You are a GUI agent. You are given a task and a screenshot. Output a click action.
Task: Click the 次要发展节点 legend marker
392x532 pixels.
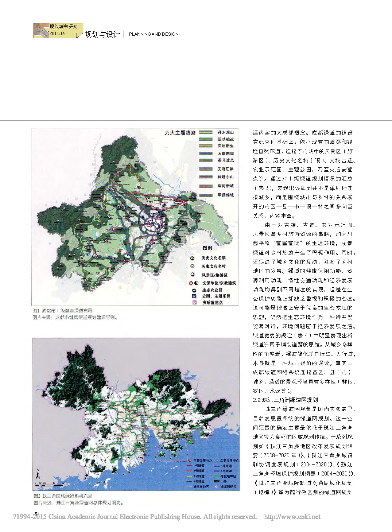coord(217,461)
